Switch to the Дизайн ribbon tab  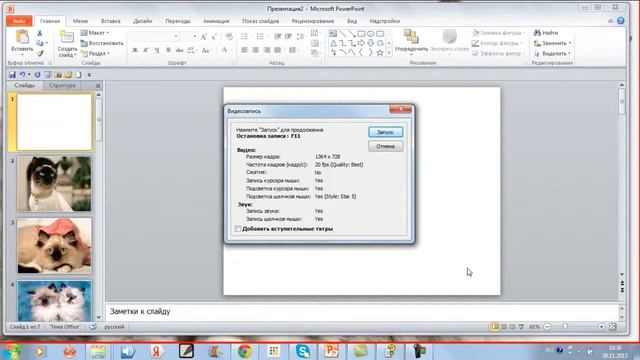142,21
